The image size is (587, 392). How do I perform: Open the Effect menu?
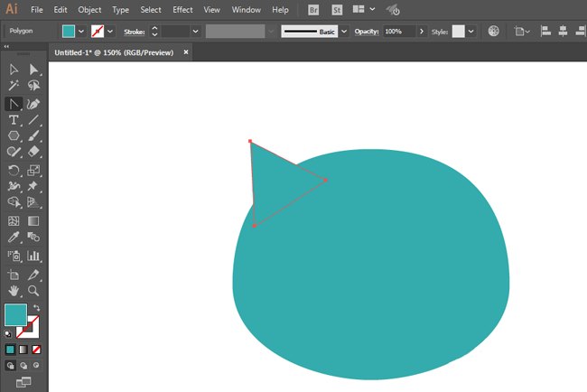point(182,9)
